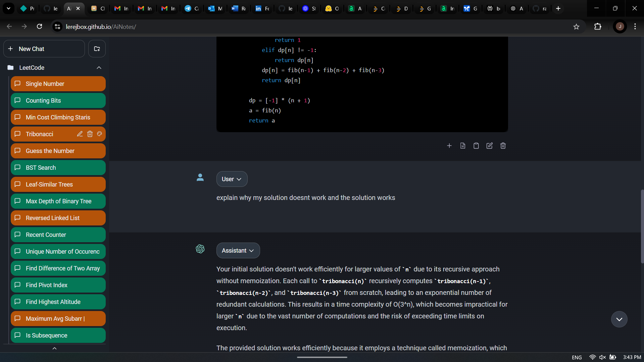Collapse the sidebar bottom chevron up arrow

click(54, 348)
